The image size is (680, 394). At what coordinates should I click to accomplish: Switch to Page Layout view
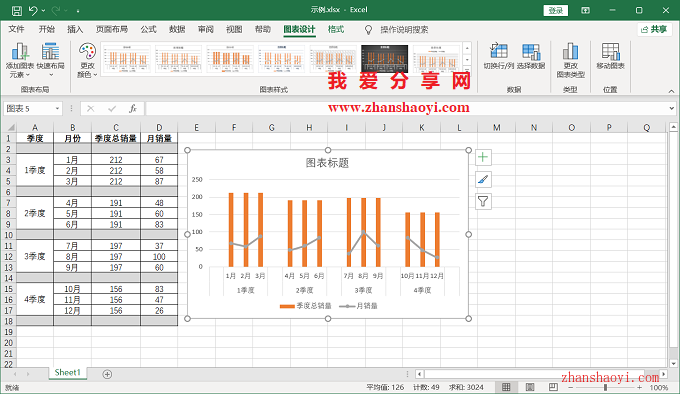pyautogui.click(x=530, y=387)
